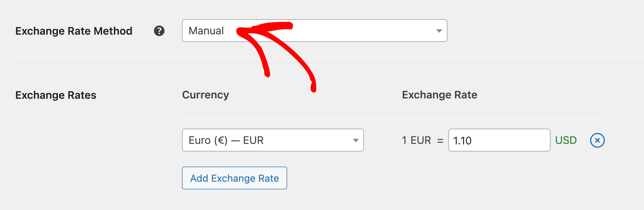This screenshot has height=210, width=644.
Task: Click Add Exchange Rate
Action: click(x=234, y=178)
